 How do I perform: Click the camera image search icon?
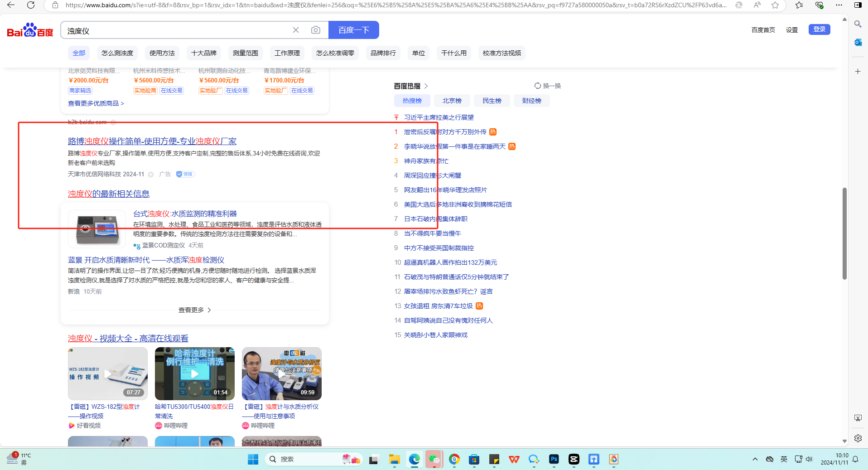click(x=316, y=30)
